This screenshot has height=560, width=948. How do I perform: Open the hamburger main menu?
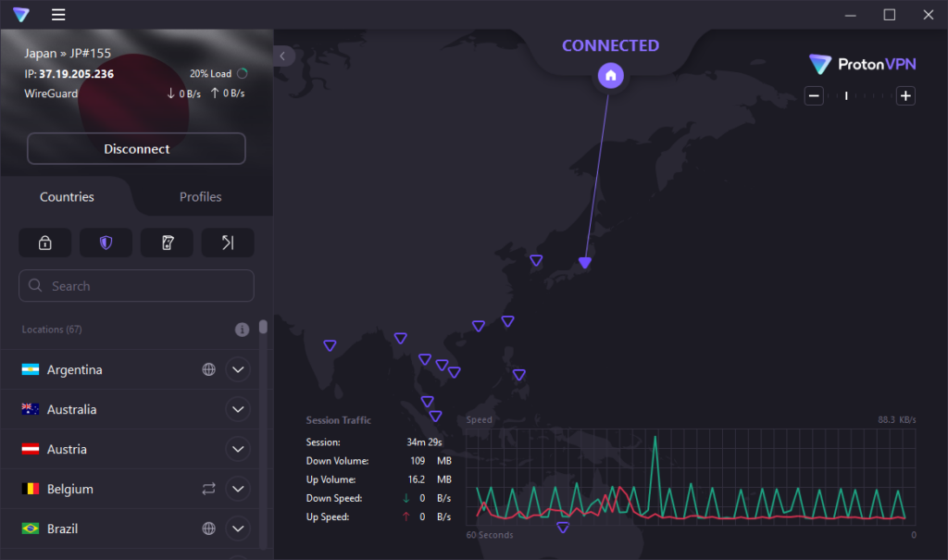point(58,15)
